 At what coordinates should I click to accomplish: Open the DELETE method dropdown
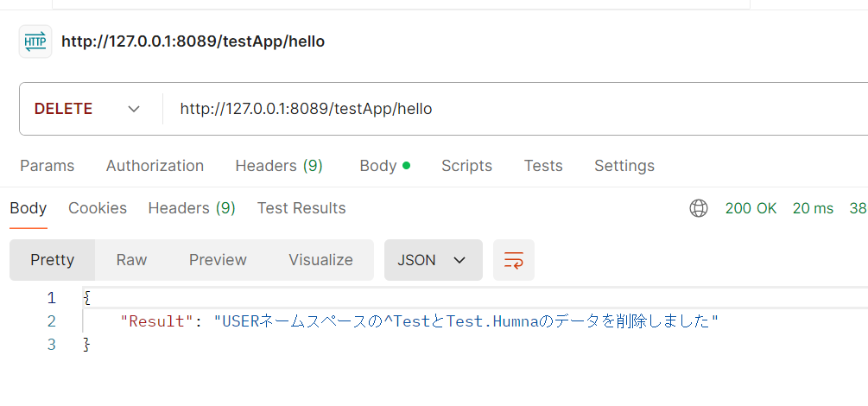coord(86,109)
